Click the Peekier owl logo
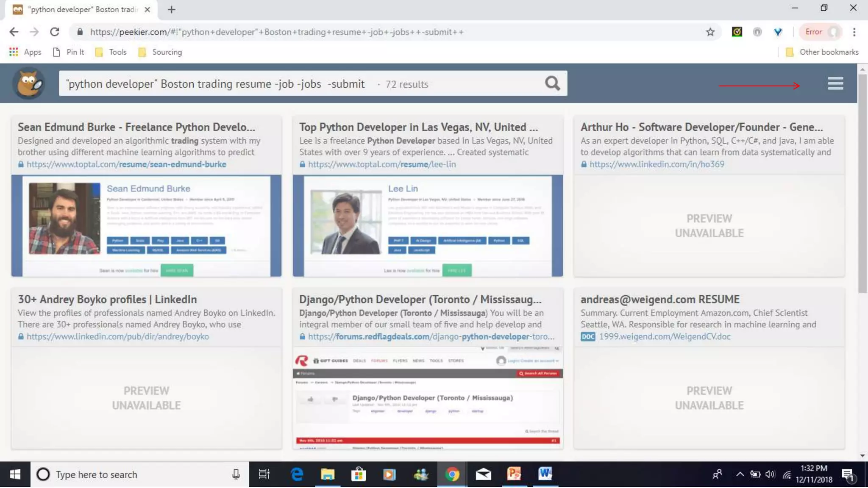Image resolution: width=868 pixels, height=488 pixels. point(29,83)
